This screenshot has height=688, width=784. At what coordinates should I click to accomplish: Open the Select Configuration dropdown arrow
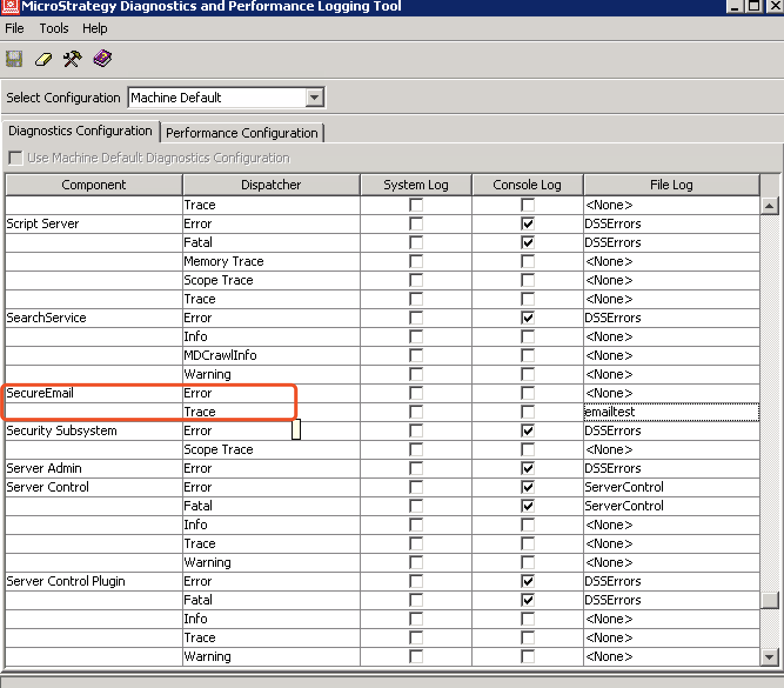tap(315, 97)
